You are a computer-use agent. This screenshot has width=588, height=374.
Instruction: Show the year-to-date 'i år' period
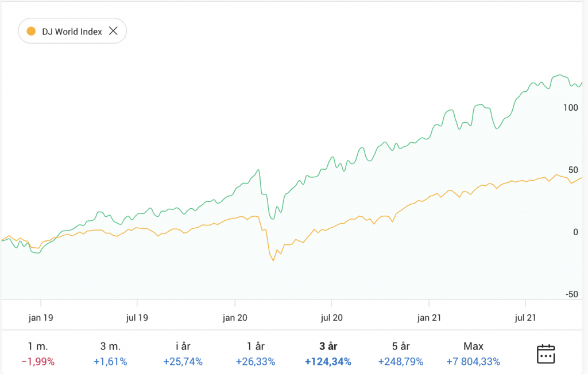pyautogui.click(x=183, y=353)
